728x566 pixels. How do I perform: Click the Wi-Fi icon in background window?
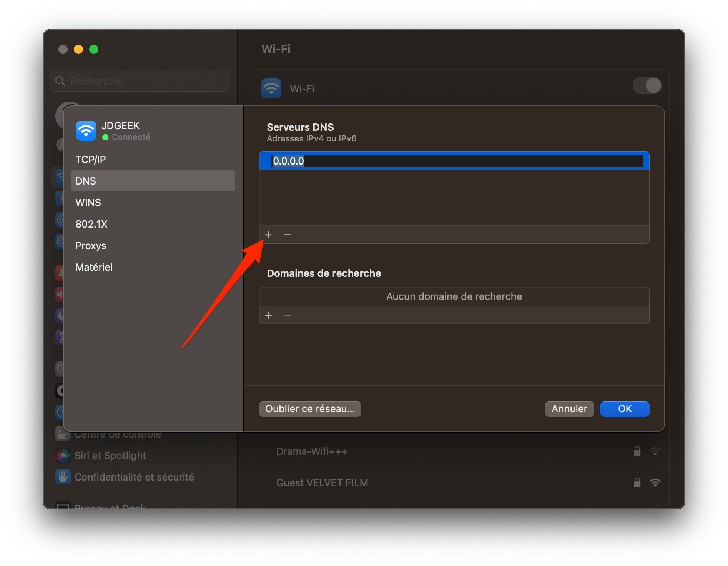[271, 88]
